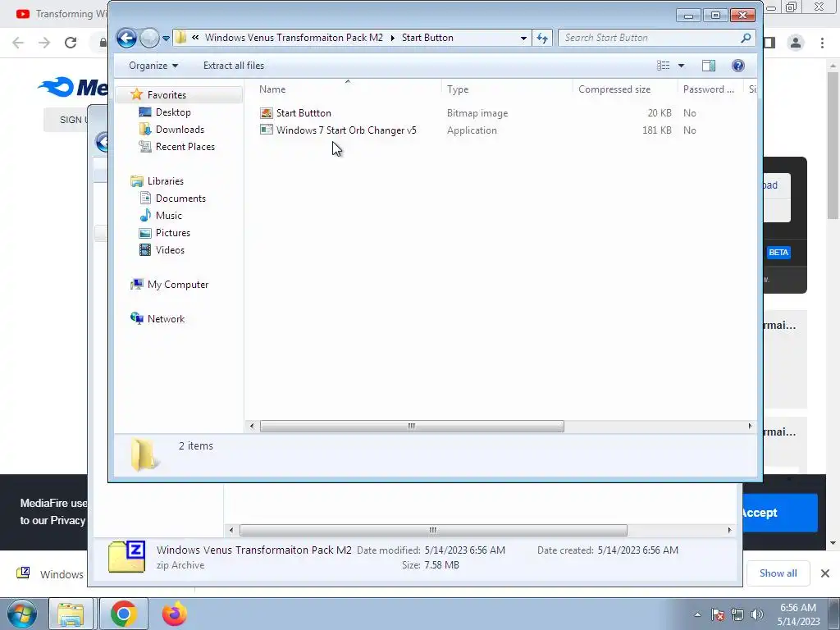
Task: Toggle the preview pane icon
Action: (708, 66)
